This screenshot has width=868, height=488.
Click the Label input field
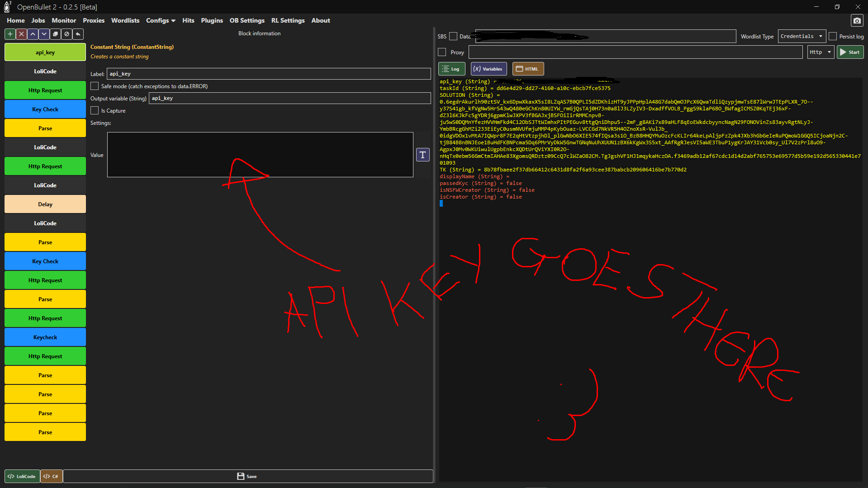269,74
